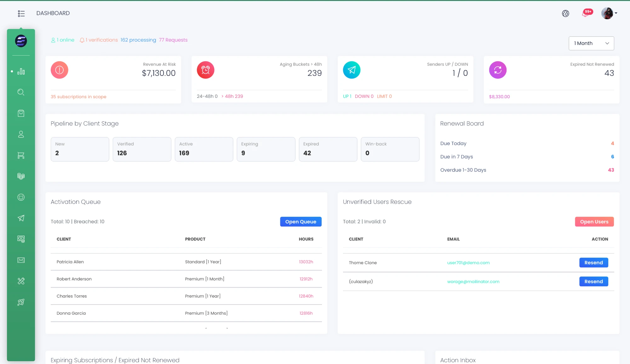Click Premium [3 Months] product cell

pos(206,313)
